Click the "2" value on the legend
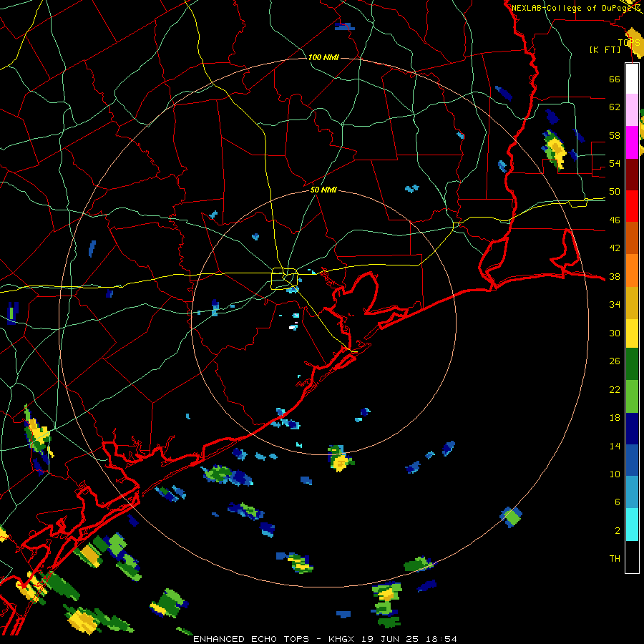The height and width of the screenshot is (644, 644). (x=618, y=530)
